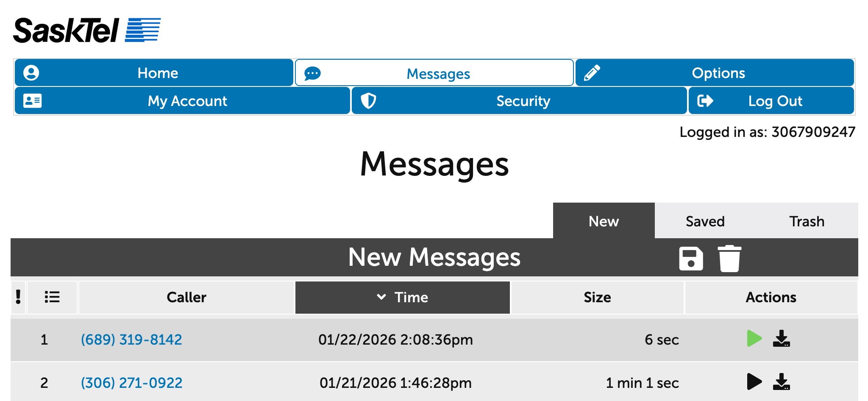The image size is (868, 401).
Task: Sort messages by Size column
Action: [598, 297]
